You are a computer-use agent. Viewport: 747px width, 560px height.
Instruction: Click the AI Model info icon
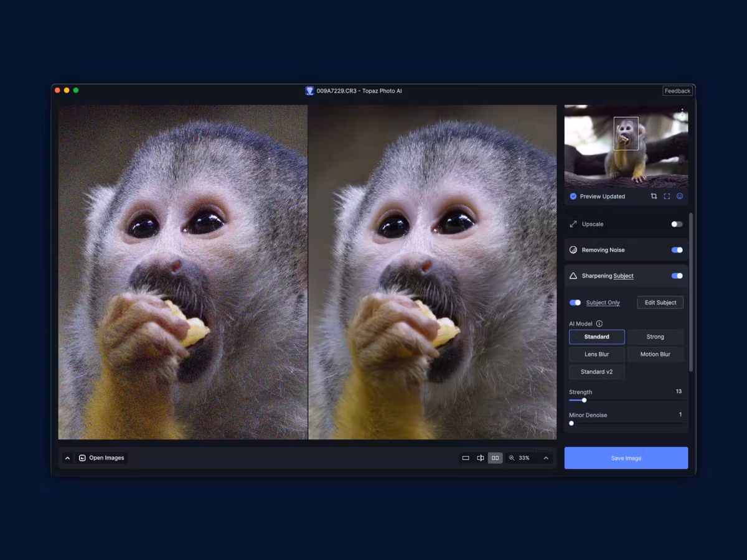pos(599,324)
